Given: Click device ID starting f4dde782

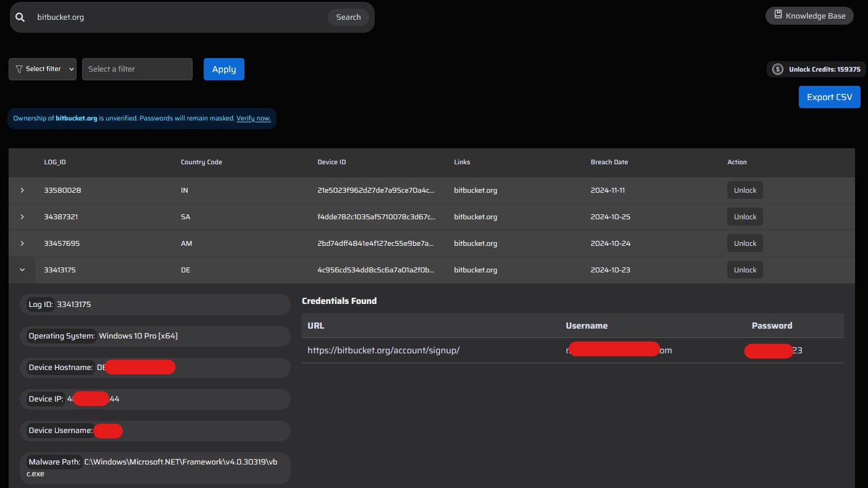Looking at the screenshot, I should tap(376, 217).
